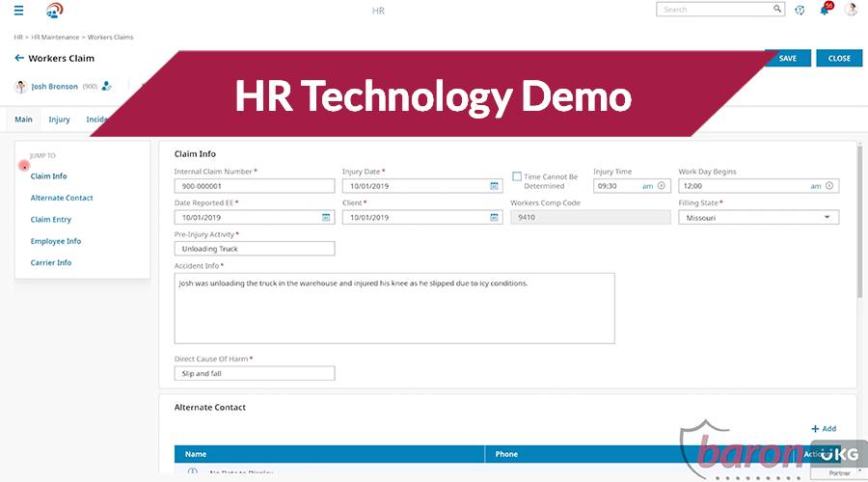868x482 pixels.
Task: Expand the Filing State dropdown
Action: [827, 218]
